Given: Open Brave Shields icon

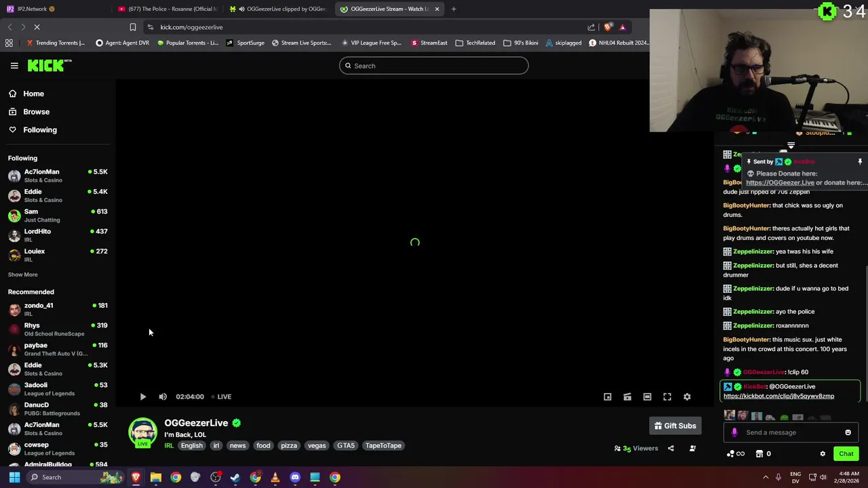Looking at the screenshot, I should 608,27.
